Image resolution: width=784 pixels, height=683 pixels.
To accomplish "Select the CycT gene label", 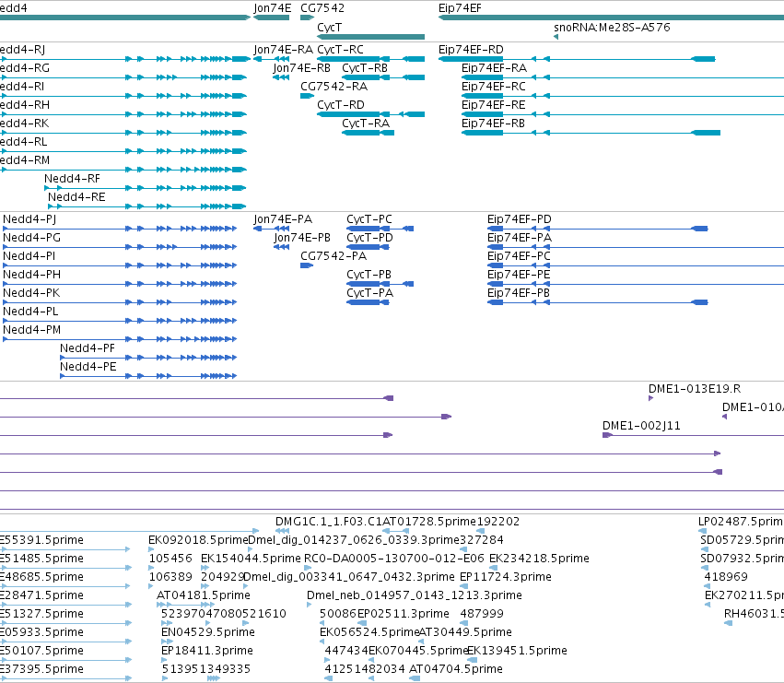I will (x=330, y=28).
